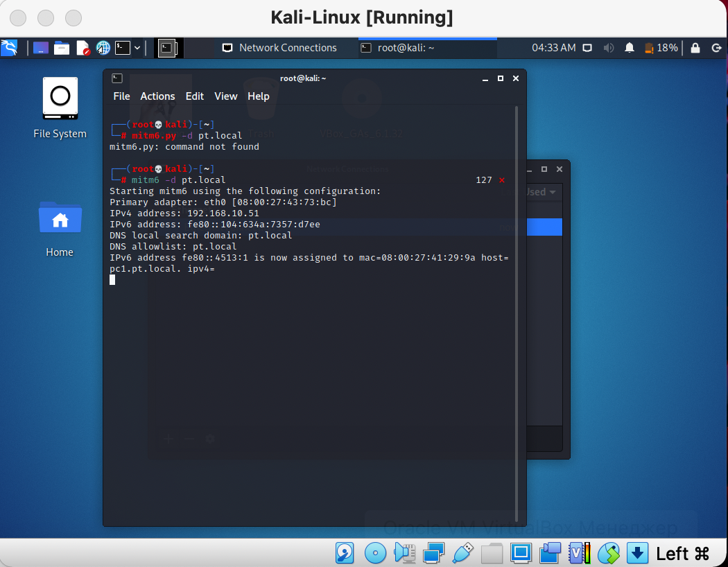Viewport: 728px width, 567px height.
Task: Click the 'mitm6 -d pt.local' command text
Action: click(x=178, y=180)
